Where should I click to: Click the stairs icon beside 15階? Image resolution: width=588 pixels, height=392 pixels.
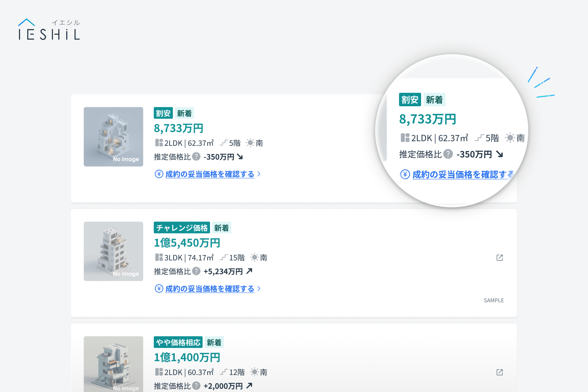click(x=224, y=257)
